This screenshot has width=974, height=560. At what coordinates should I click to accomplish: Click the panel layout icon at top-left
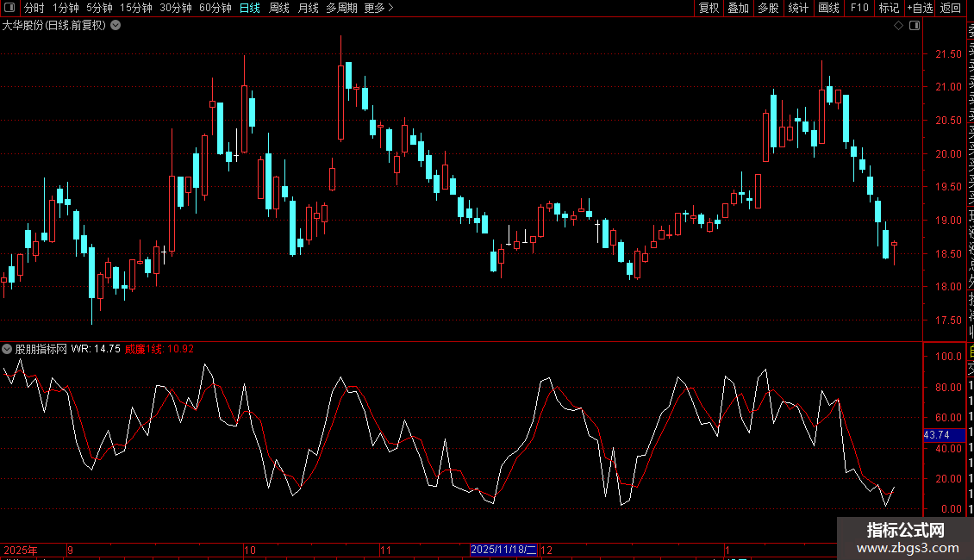(x=9, y=8)
